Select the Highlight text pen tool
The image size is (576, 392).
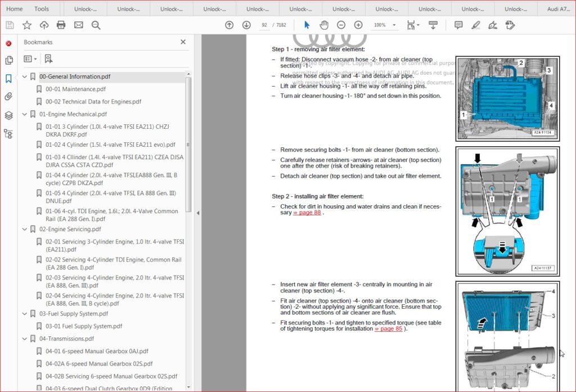tap(476, 25)
